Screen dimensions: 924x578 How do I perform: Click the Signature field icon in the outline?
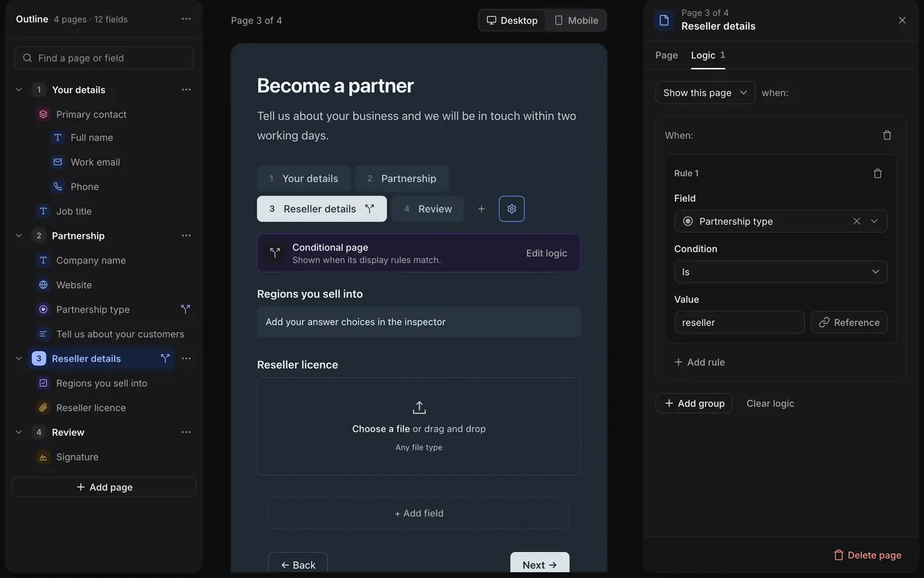[43, 457]
